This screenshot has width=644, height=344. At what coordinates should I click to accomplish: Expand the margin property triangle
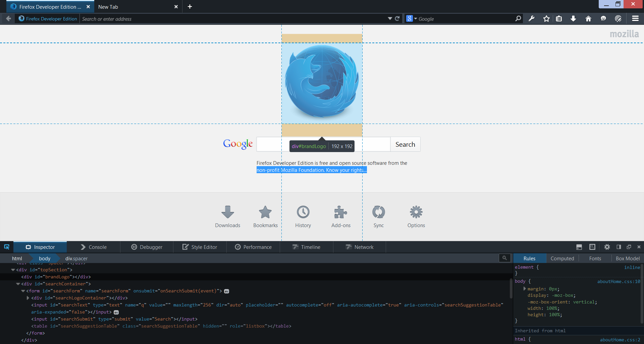tap(524, 289)
